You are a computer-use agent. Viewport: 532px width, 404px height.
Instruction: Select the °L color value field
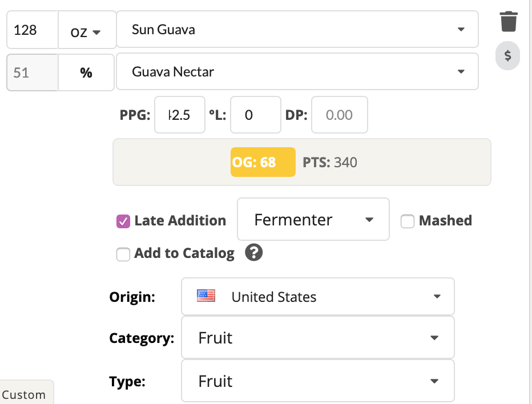(256, 115)
